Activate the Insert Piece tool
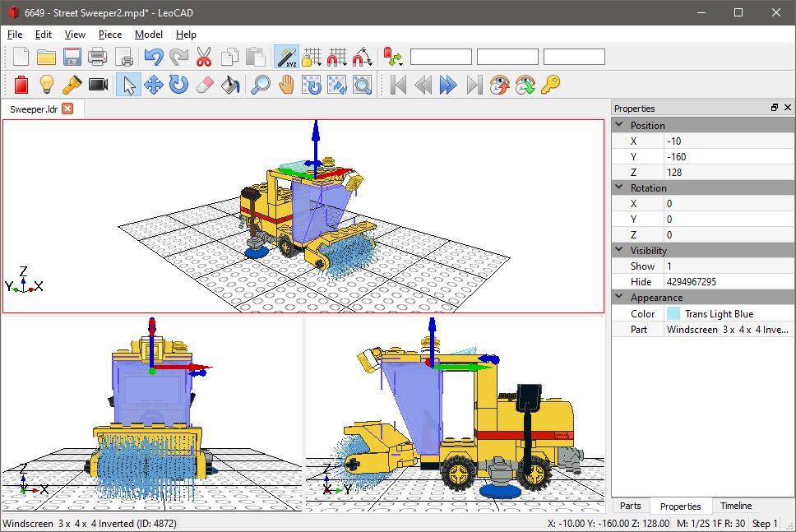The width and height of the screenshot is (796, 532). [21, 84]
